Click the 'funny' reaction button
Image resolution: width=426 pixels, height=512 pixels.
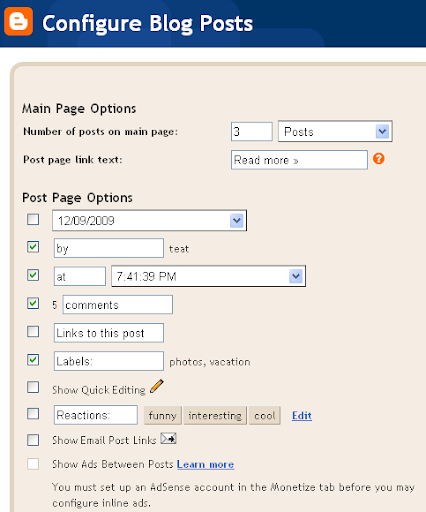(x=163, y=415)
